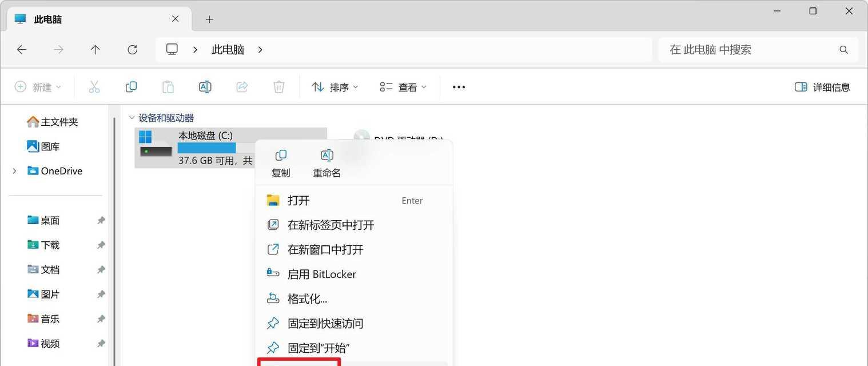
Task: Open the 查看 view dropdown
Action: point(403,87)
